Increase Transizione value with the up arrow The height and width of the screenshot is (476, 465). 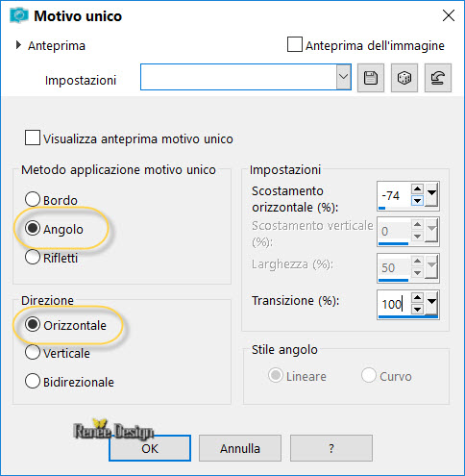point(417,297)
